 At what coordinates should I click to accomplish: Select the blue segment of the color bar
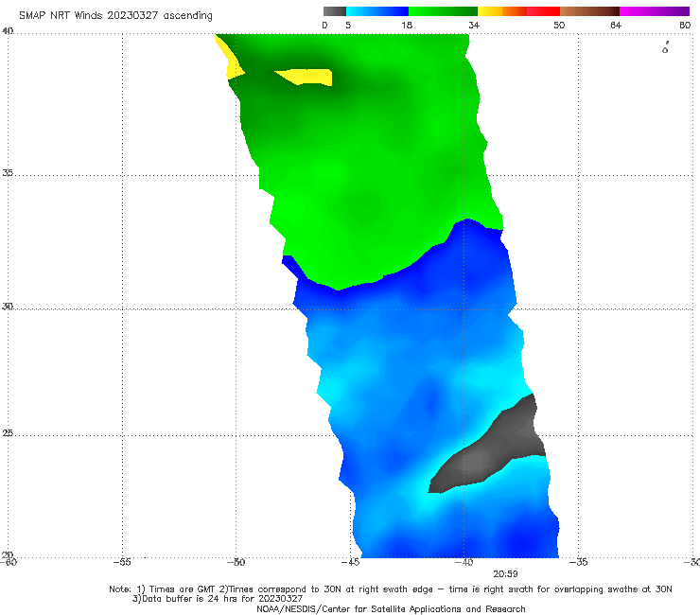tap(377, 11)
